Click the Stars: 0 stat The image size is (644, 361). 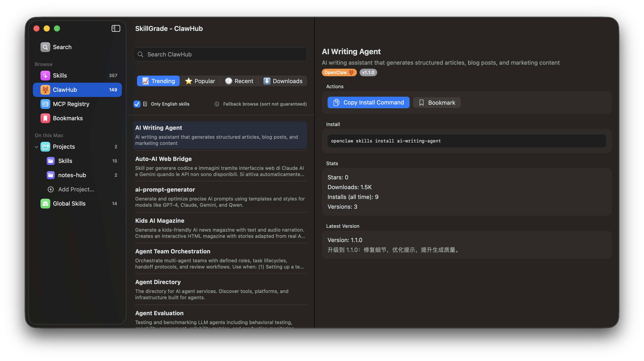(x=338, y=177)
